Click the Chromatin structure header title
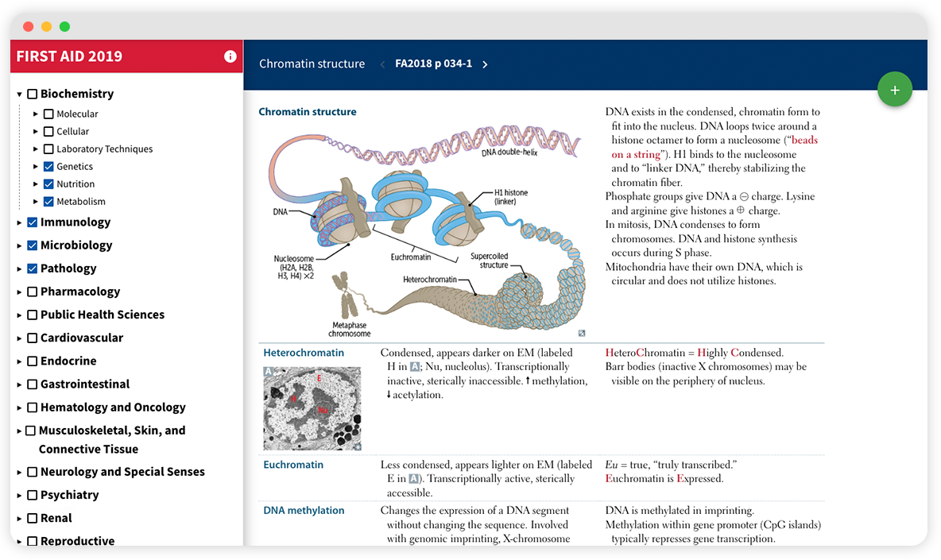Image resolution: width=941 pixels, height=560 pixels. (x=312, y=64)
